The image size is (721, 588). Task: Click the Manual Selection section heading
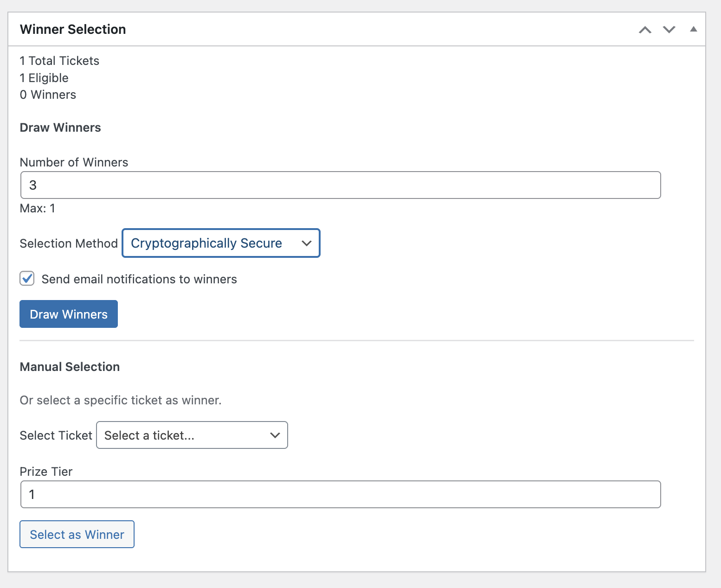pos(70,366)
